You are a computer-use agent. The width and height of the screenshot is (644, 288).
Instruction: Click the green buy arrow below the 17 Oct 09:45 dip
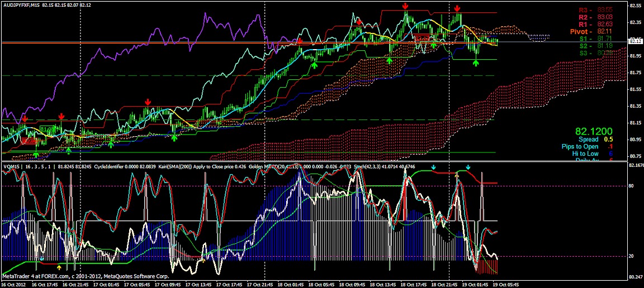point(174,137)
